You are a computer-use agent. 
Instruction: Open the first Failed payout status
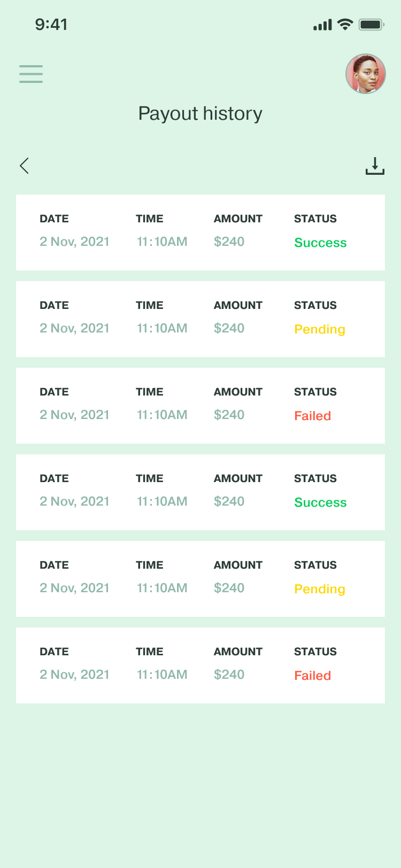pos(313,416)
